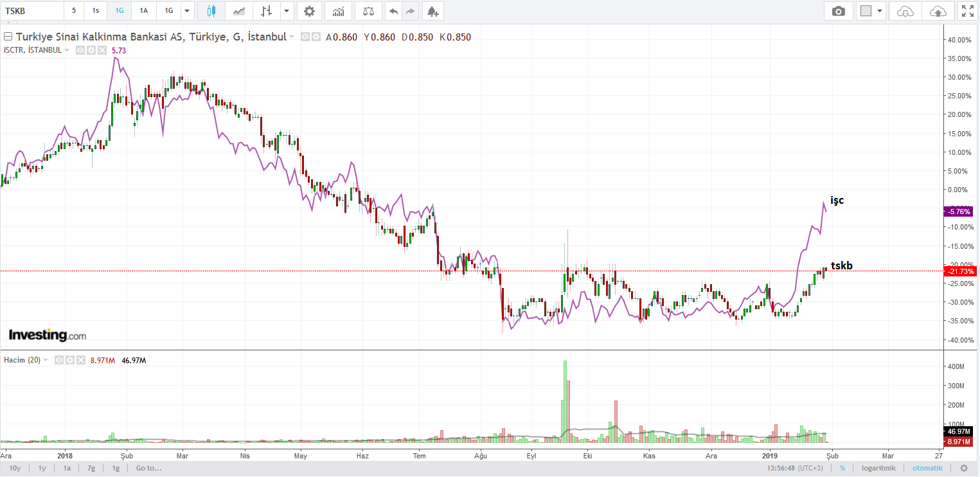Click the 2019 label on time axis
The width and height of the screenshot is (980, 477).
coord(771,455)
